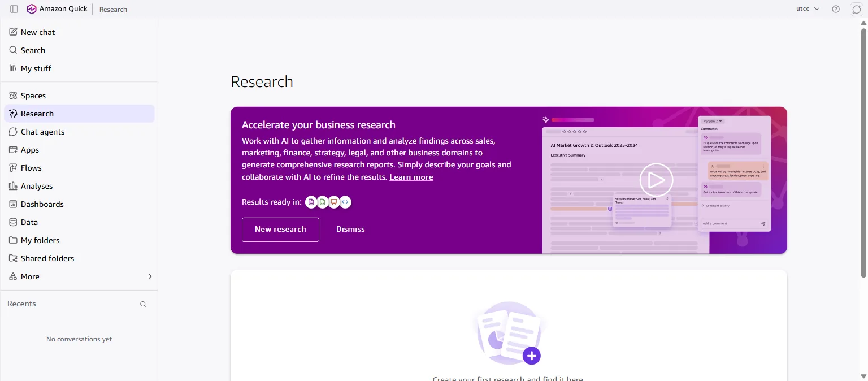The image size is (868, 381).
Task: Search recents with the magnifier icon
Action: 143,304
